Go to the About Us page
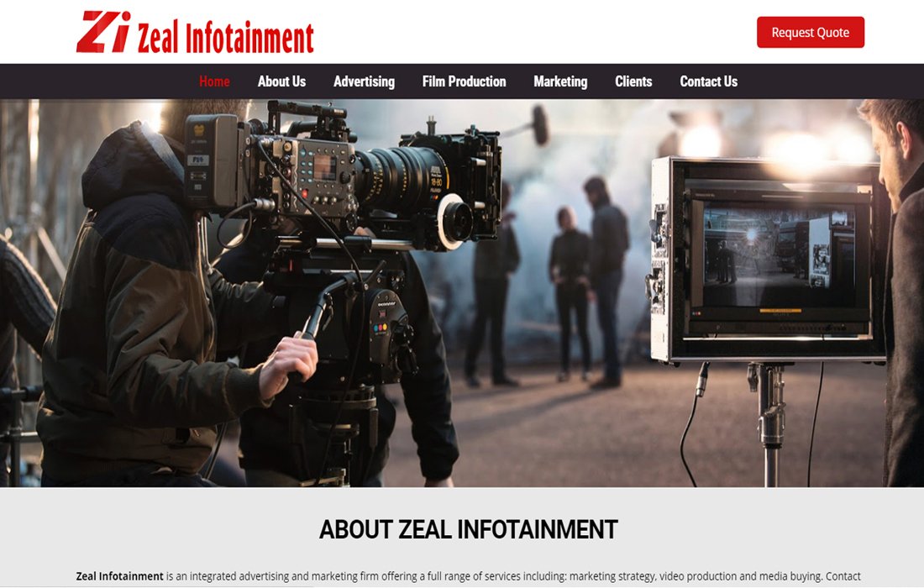This screenshot has width=924, height=588. point(281,81)
